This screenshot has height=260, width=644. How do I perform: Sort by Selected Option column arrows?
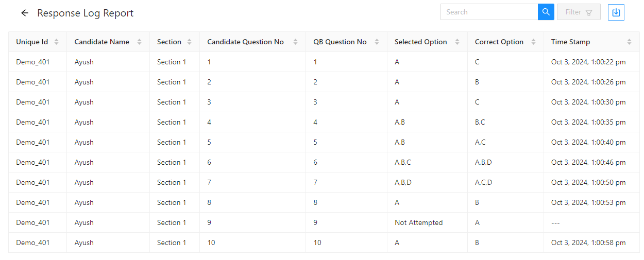pyautogui.click(x=457, y=42)
